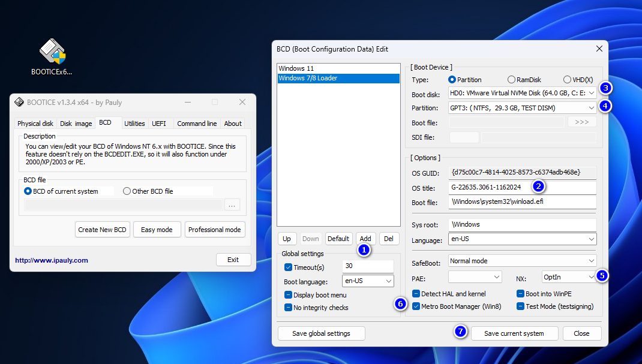The width and height of the screenshot is (642, 364).
Task: Switch to the Command line tab
Action: [197, 124]
